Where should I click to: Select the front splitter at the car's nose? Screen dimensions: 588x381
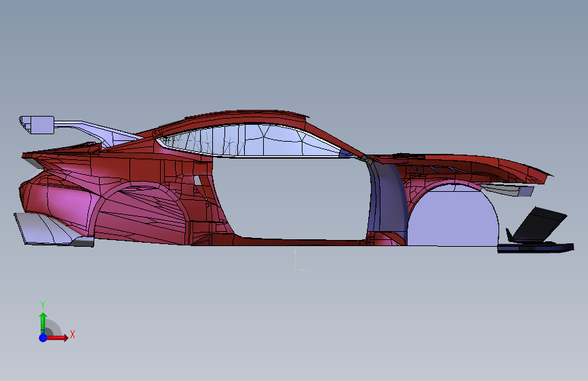click(x=536, y=248)
